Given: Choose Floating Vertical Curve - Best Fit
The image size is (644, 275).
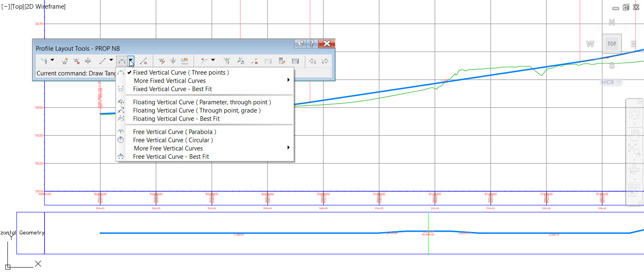Looking at the screenshot, I should [177, 119].
